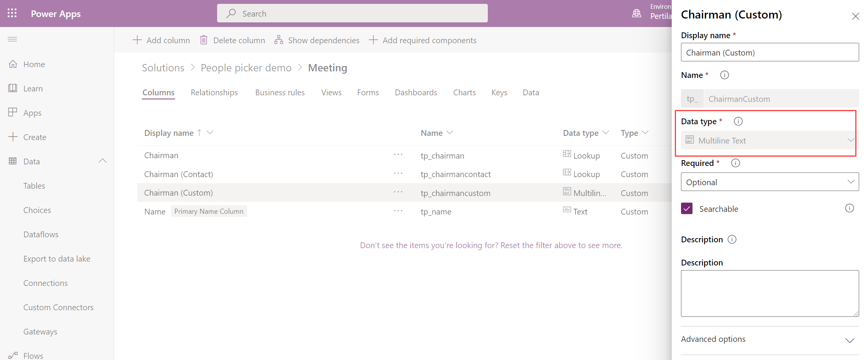Click the Solutions breadcrumb link

tap(163, 68)
